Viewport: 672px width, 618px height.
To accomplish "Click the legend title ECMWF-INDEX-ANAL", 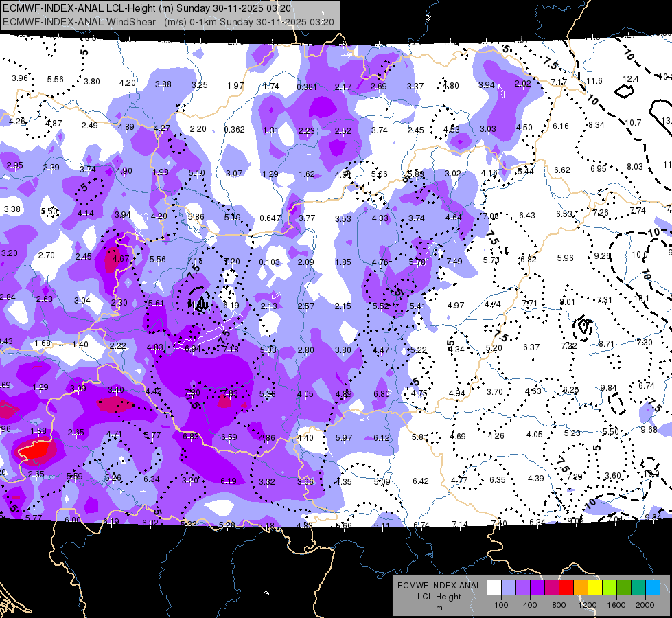I will (439, 586).
